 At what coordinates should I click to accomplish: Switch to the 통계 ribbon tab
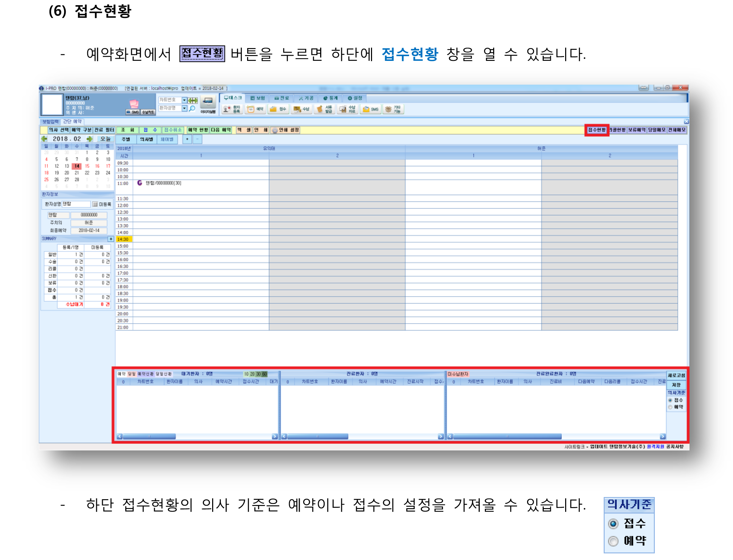click(x=330, y=98)
